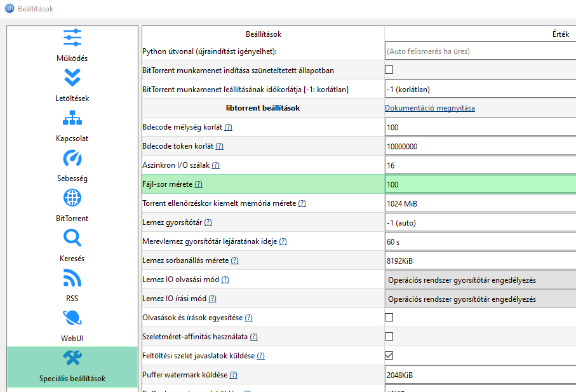Select the Fájl-sor mérete highlighted row label

(x=167, y=184)
